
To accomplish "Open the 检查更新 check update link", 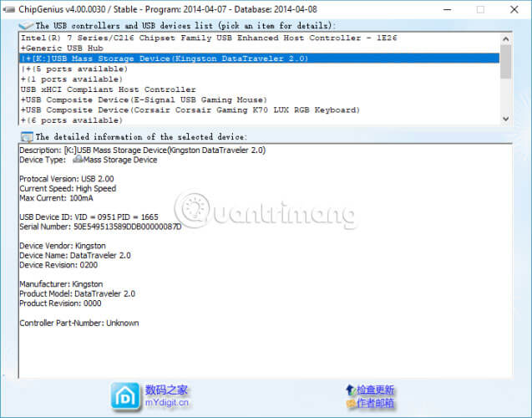I will [375, 390].
